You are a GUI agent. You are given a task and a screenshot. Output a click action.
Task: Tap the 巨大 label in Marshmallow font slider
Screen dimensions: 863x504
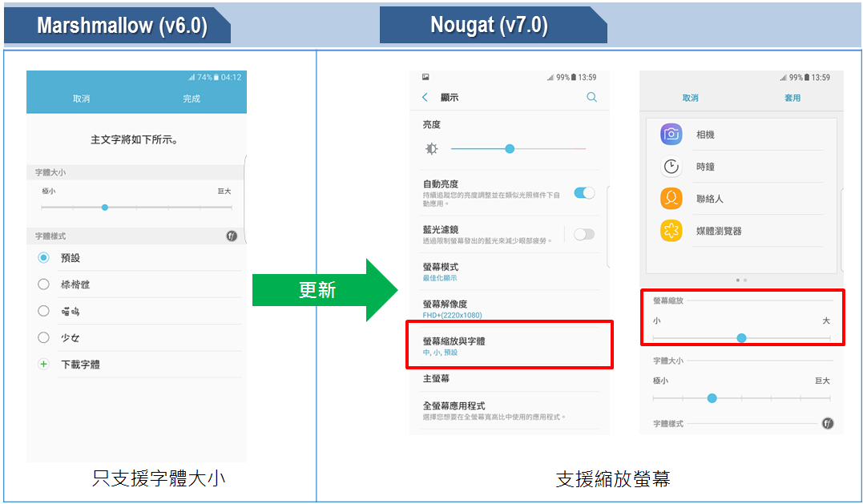224,192
